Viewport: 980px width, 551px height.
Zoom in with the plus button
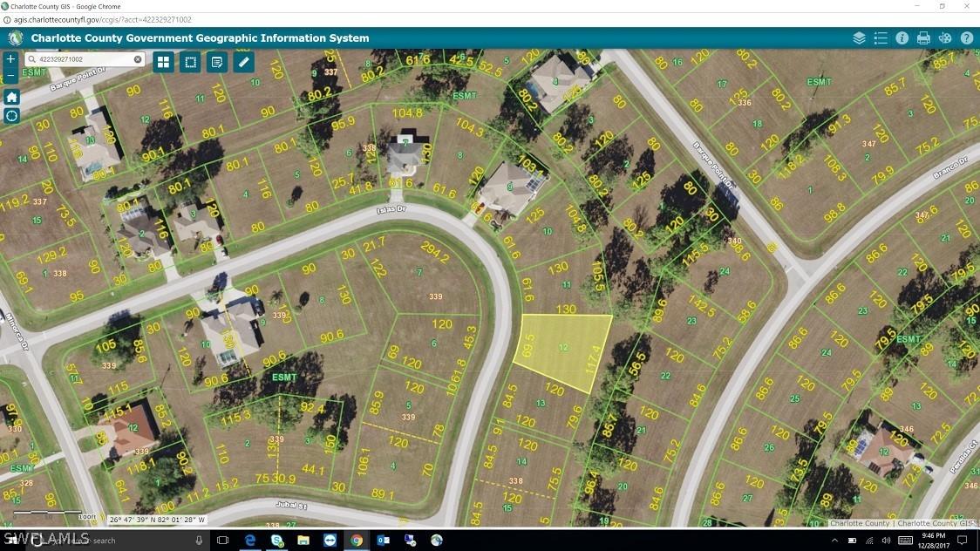click(x=10, y=59)
